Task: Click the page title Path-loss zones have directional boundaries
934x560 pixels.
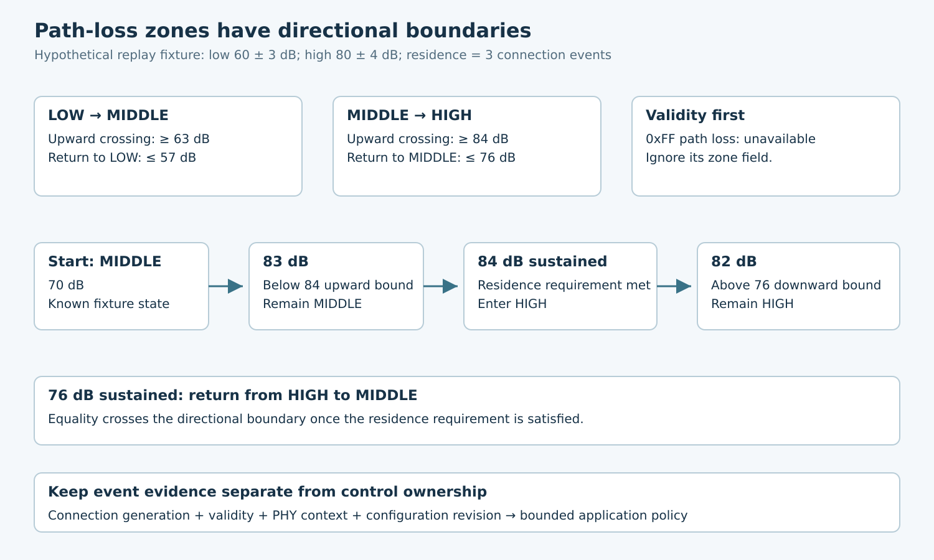Action: click(x=283, y=30)
